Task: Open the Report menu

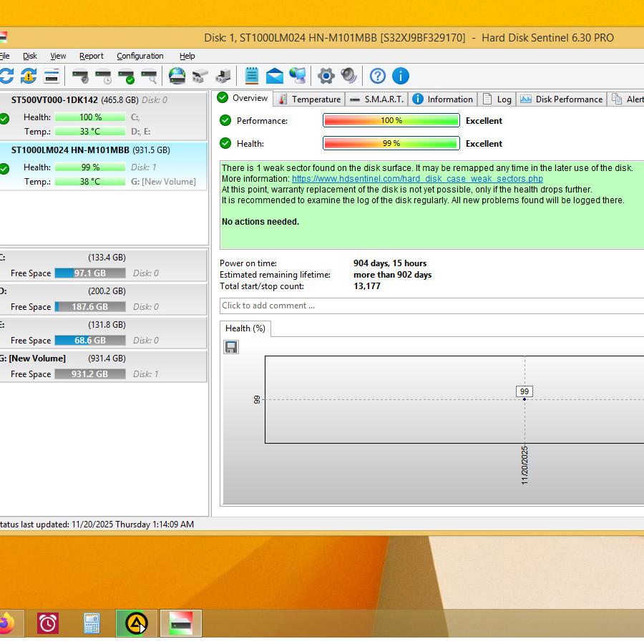Action: [x=91, y=56]
